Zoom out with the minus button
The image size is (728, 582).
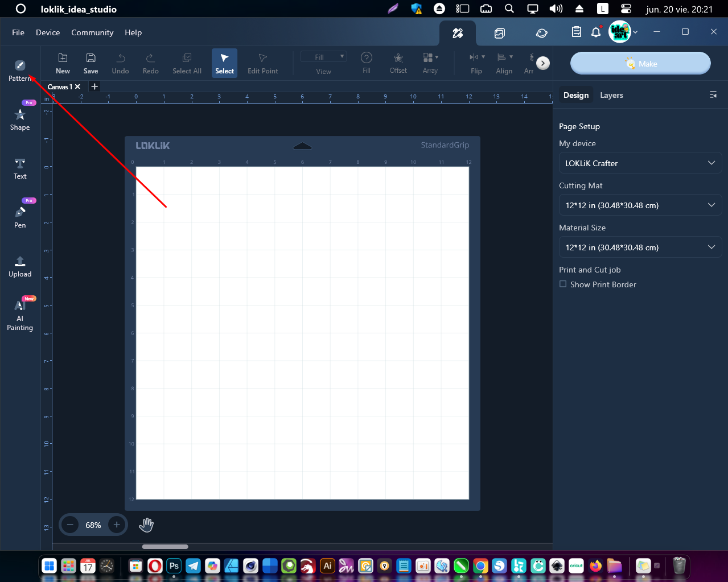pyautogui.click(x=70, y=525)
